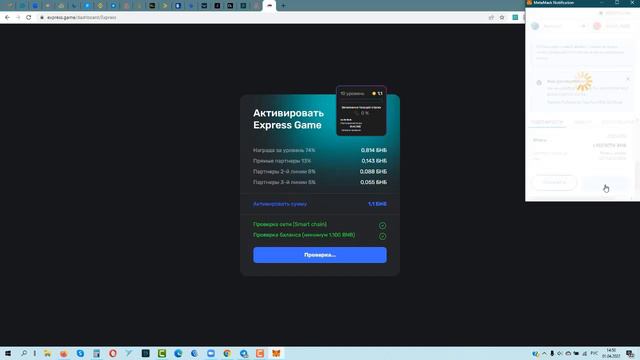The width and height of the screenshot is (640, 360).
Task: Switch to Google Chrome in the taskbar
Action: pos(227,353)
